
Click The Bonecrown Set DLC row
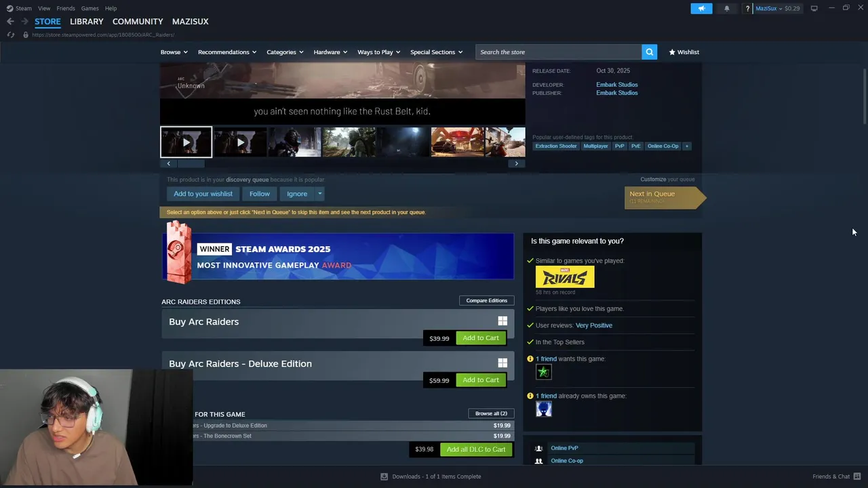[x=338, y=436]
